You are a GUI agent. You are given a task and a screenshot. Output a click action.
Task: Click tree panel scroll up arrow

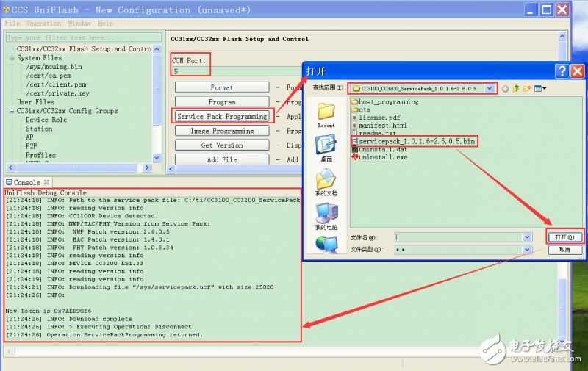pos(157,49)
